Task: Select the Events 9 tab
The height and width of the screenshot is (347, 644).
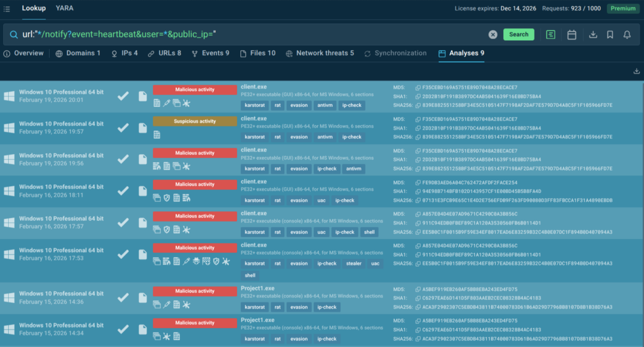Action: tap(210, 53)
